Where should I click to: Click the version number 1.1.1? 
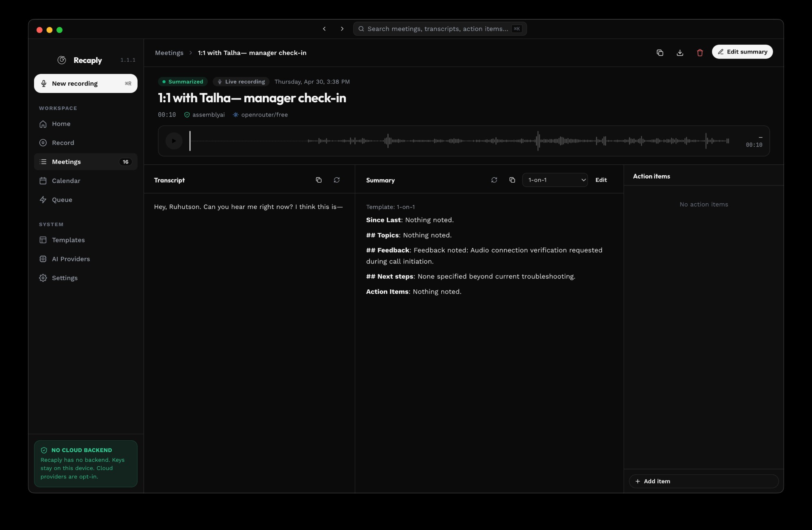click(x=128, y=60)
